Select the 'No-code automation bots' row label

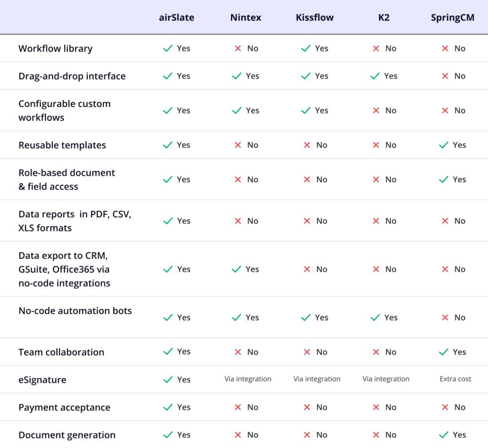click(x=75, y=311)
